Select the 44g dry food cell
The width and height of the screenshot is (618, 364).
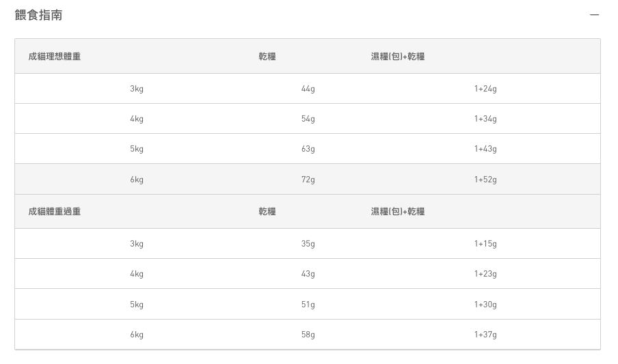(x=308, y=89)
